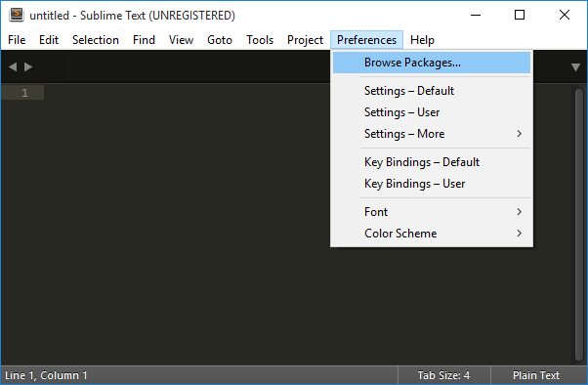Open Key Bindings – Default
The width and height of the screenshot is (588, 385).
[432, 162]
